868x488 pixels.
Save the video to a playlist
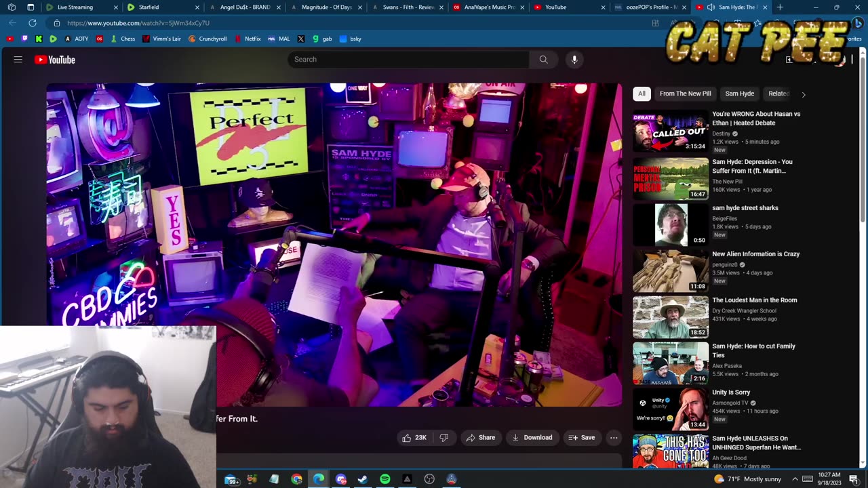[x=582, y=438]
